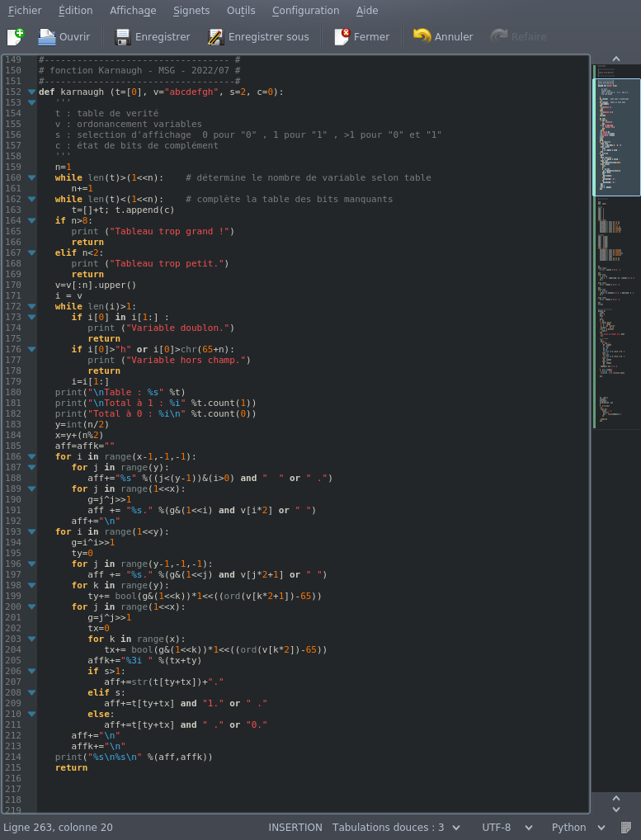Viewport: 641px width, 840px height.
Task: Click Ligne 263, colonne 20 position
Action: click(58, 827)
